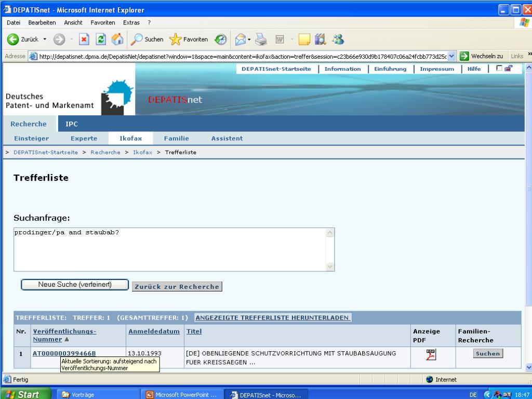Open Information top navigation link
This screenshot has height=399, width=532.
pos(343,69)
